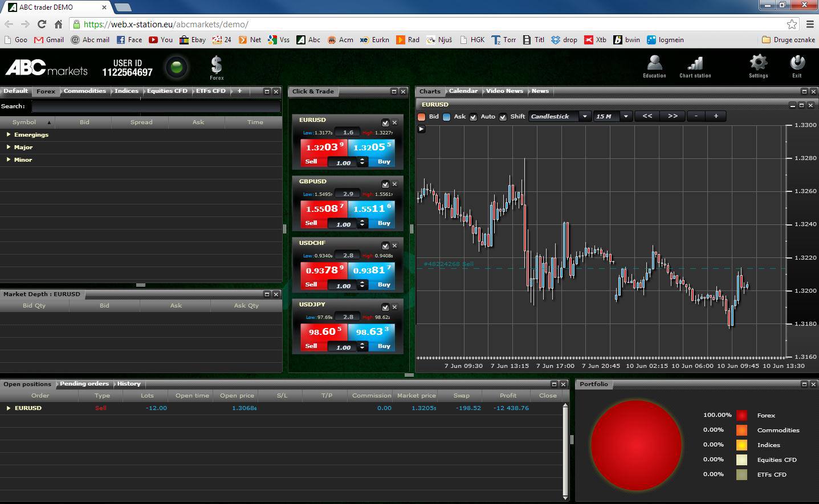Open the Video News tab
The width and height of the screenshot is (819, 504).
(x=504, y=91)
